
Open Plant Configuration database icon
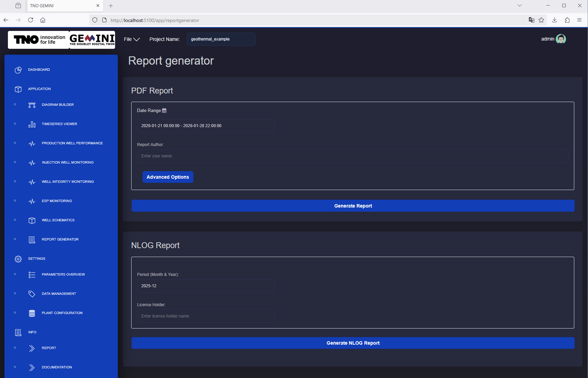[x=32, y=313]
